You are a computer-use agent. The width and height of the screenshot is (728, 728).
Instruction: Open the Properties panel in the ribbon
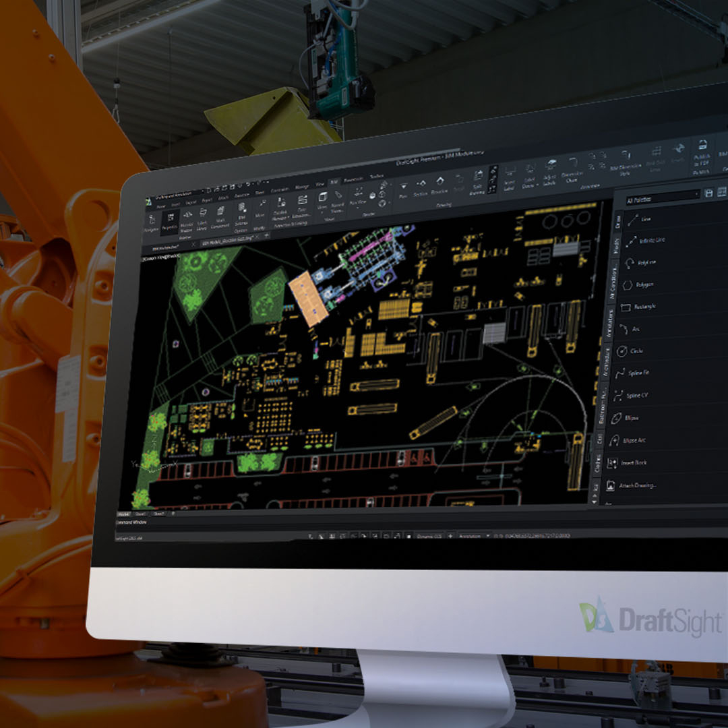[x=171, y=217]
